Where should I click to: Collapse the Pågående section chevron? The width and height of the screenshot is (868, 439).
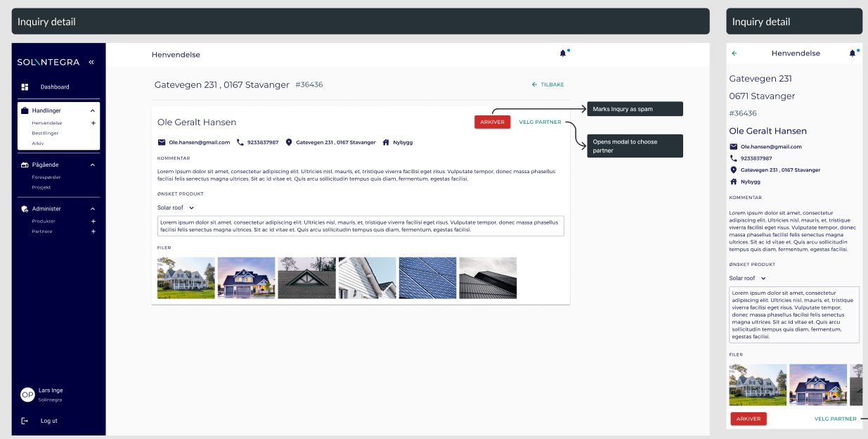[93, 165]
